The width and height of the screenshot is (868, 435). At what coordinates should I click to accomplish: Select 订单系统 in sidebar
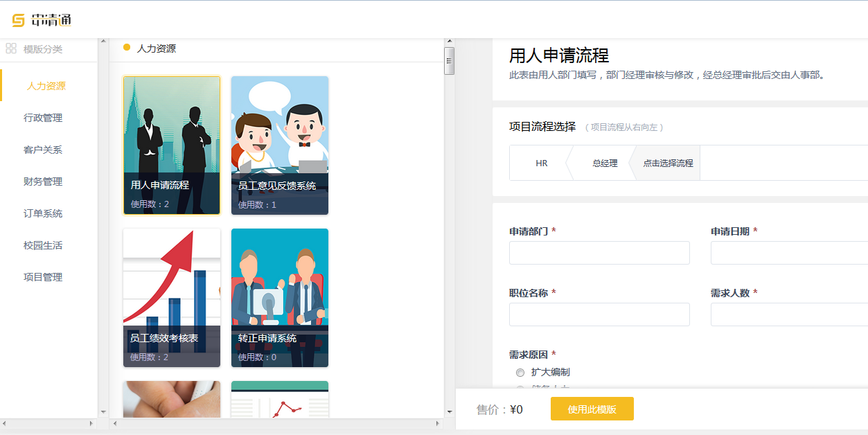click(43, 213)
